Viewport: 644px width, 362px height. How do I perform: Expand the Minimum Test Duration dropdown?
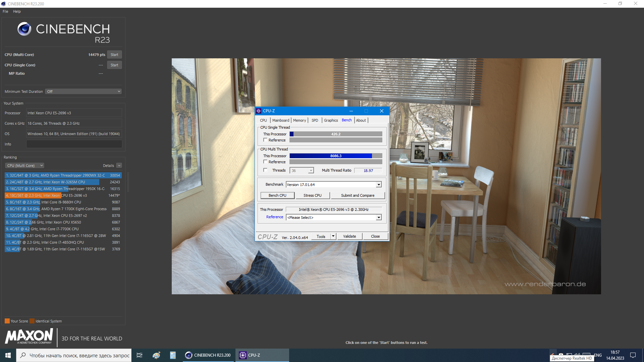point(83,92)
